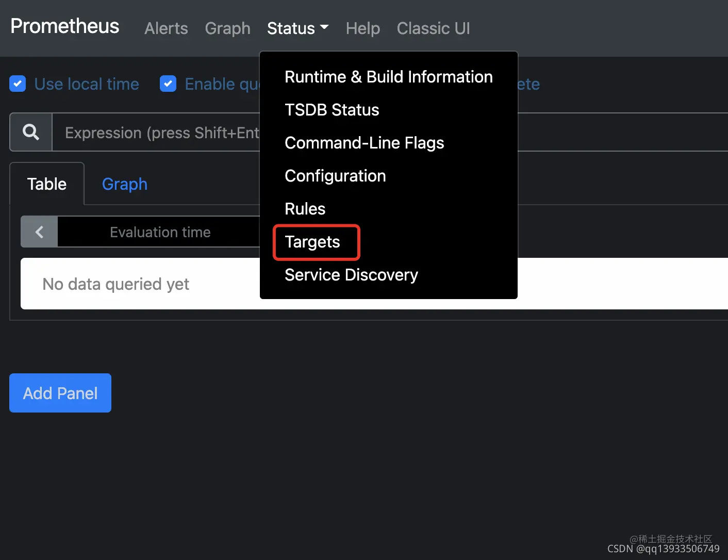Switch to the Graph panel tab
Image resolution: width=728 pixels, height=560 pixels.
tap(125, 184)
